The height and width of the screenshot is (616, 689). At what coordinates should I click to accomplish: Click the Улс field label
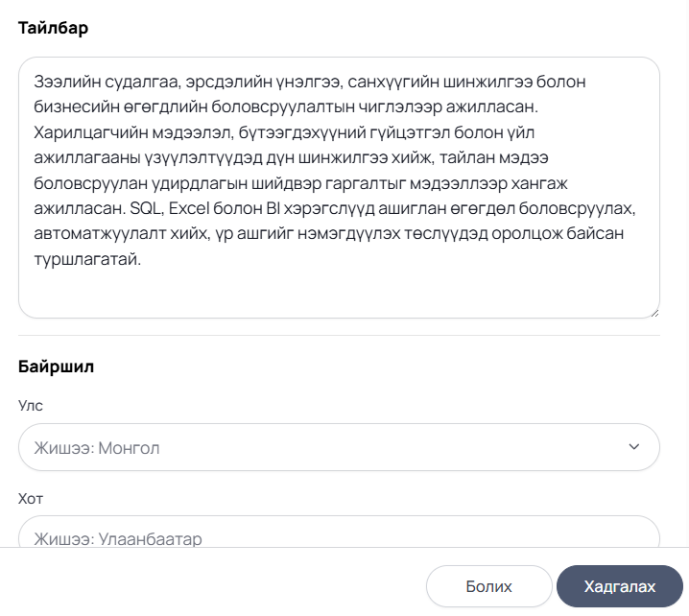coord(31,406)
